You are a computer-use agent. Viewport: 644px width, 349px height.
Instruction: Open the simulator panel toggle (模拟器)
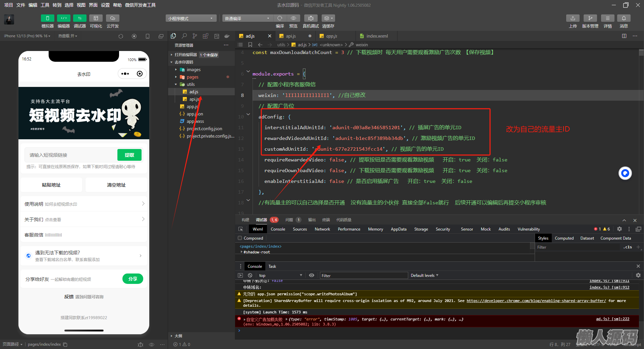pyautogui.click(x=47, y=18)
